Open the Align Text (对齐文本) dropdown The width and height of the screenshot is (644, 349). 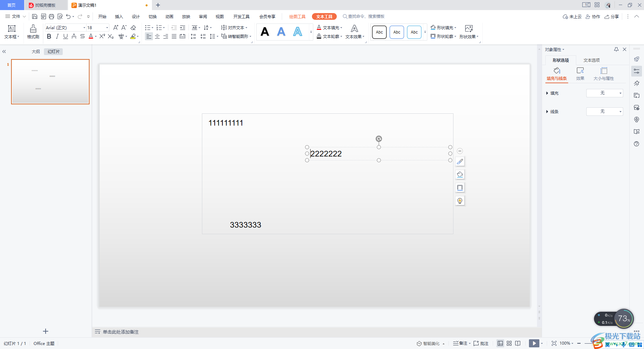(x=234, y=28)
